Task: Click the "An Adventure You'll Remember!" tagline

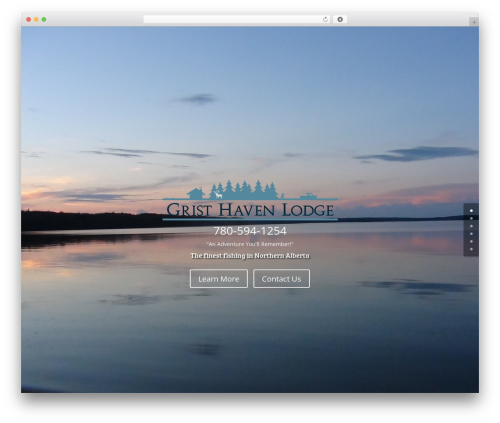Action: [x=250, y=244]
